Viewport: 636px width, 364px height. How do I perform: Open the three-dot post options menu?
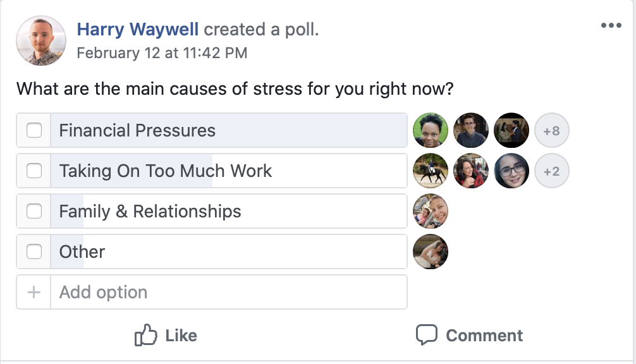[x=611, y=26]
